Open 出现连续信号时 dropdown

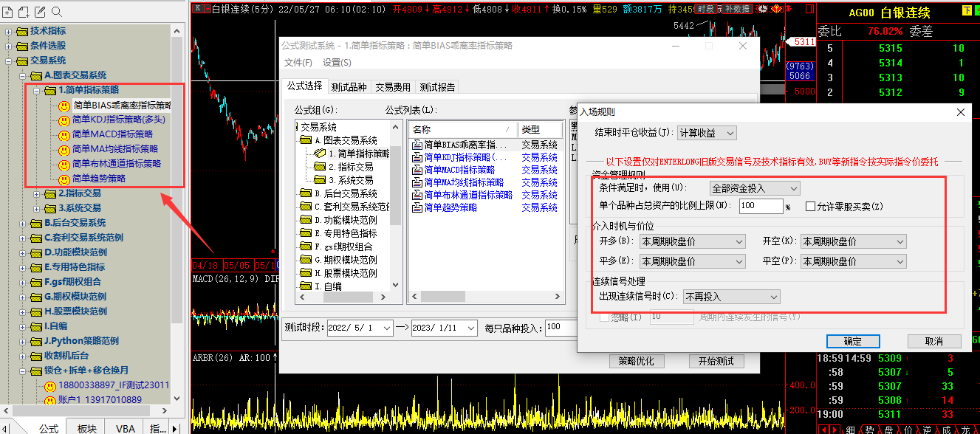click(731, 297)
